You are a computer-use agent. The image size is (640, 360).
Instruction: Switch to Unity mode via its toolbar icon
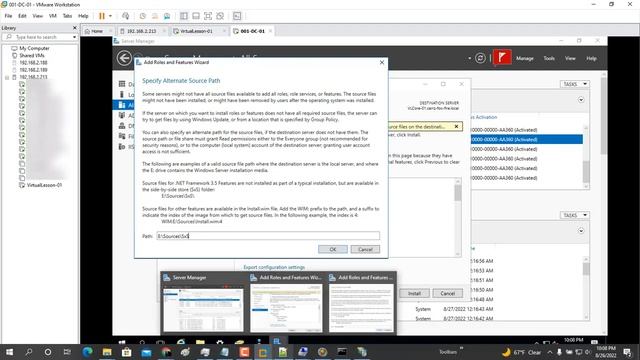click(220, 16)
